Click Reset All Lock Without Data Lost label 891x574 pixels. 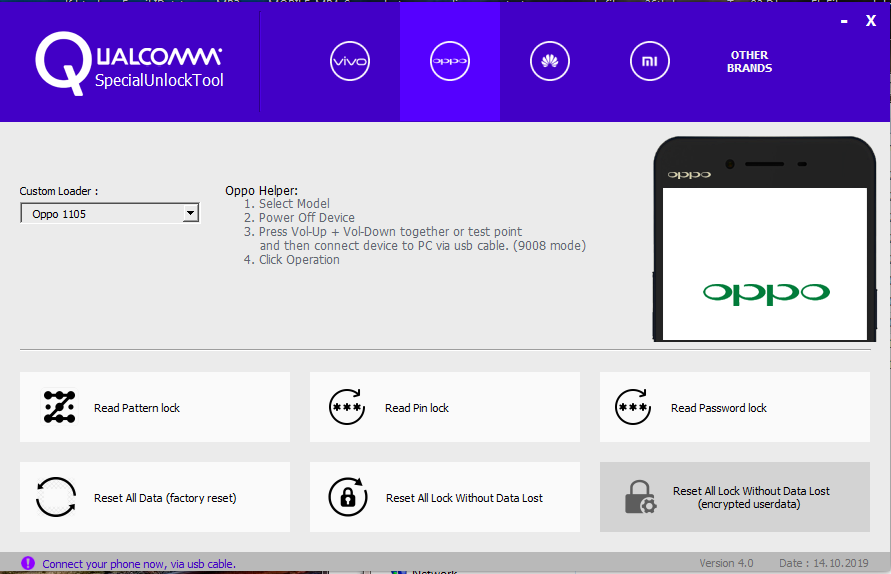(464, 498)
